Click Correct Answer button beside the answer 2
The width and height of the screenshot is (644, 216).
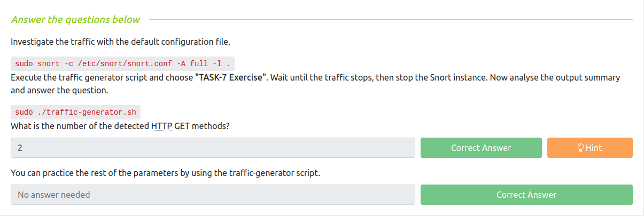pyautogui.click(x=481, y=148)
